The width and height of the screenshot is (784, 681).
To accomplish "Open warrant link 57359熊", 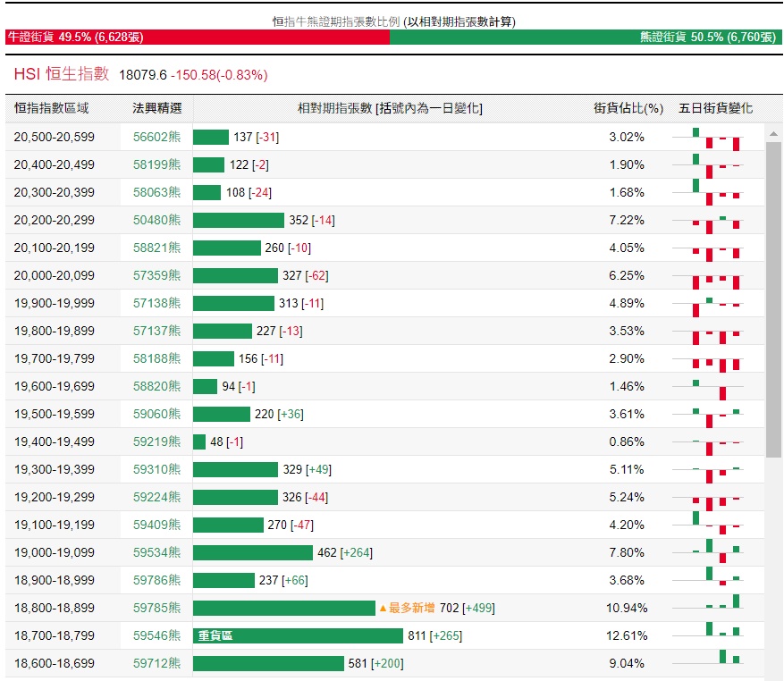I will coord(156,275).
